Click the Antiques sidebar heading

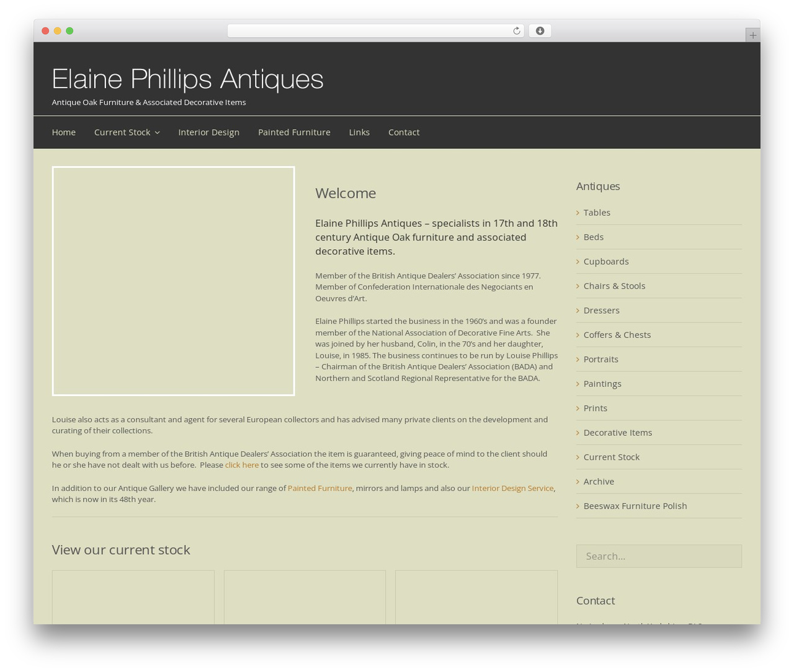598,187
